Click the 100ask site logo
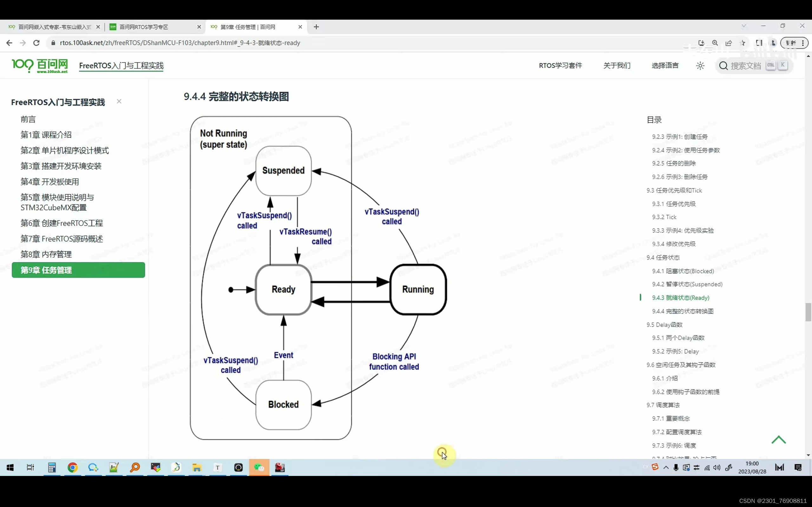Screen dimensions: 812x507 (40, 66)
